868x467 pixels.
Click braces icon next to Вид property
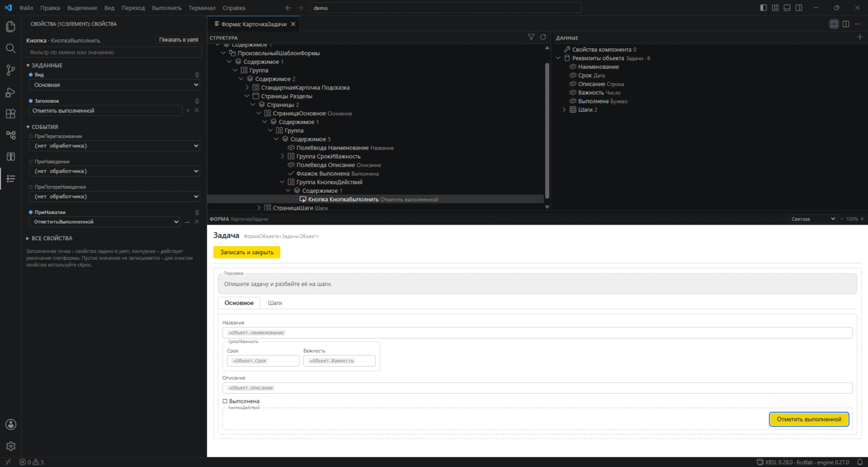tap(197, 74)
